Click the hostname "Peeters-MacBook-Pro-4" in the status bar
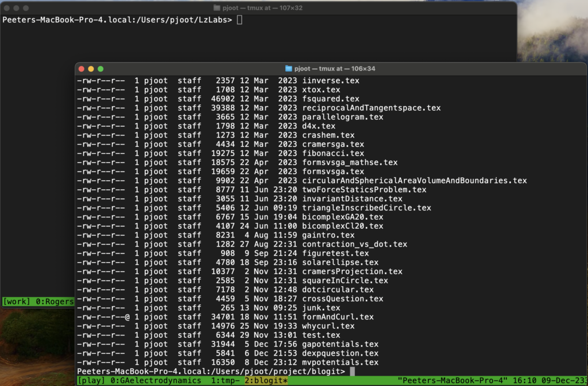The width and height of the screenshot is (588, 386). pos(452,381)
